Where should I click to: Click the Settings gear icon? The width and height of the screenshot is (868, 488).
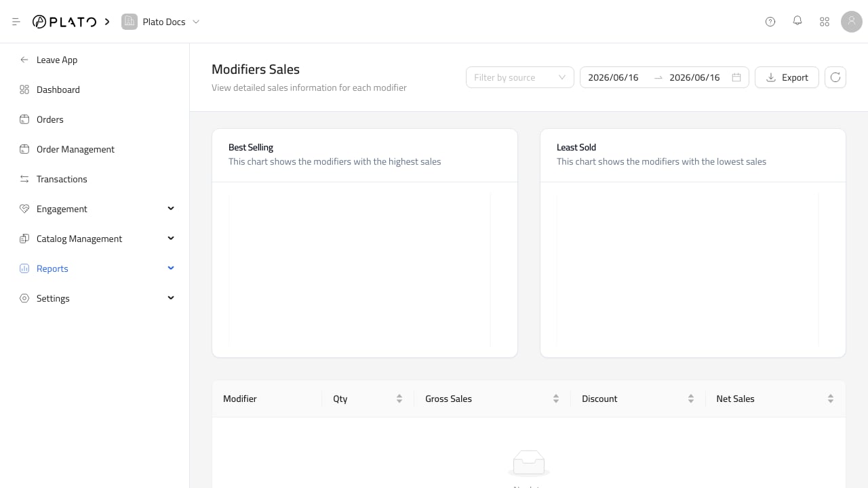(x=24, y=298)
